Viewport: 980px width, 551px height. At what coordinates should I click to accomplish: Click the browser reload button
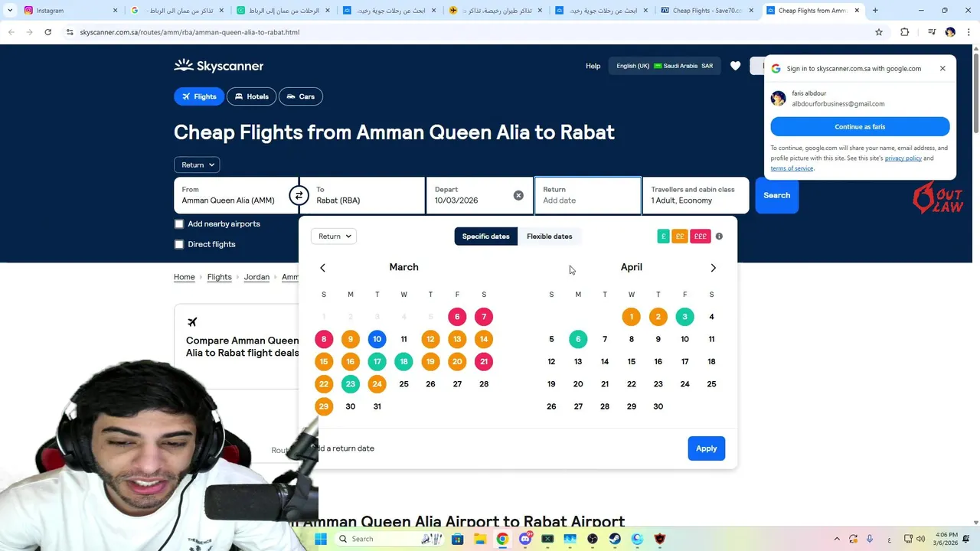click(x=47, y=32)
